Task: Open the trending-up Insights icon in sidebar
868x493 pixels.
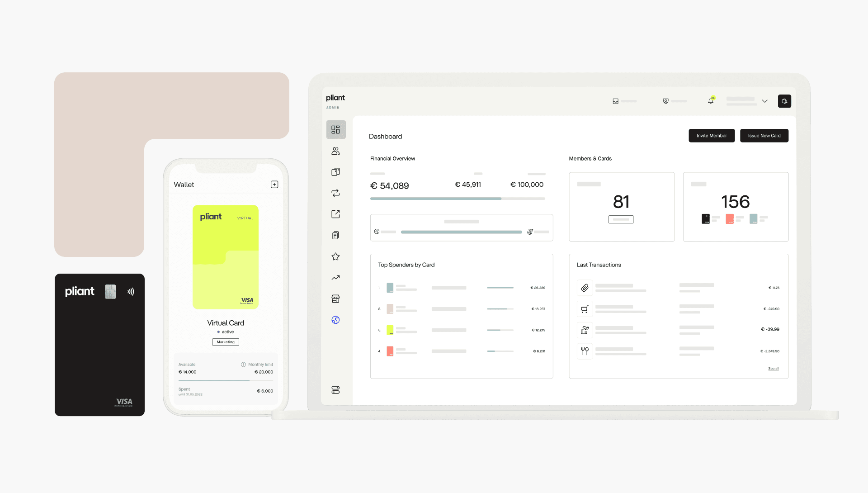Action: [335, 278]
